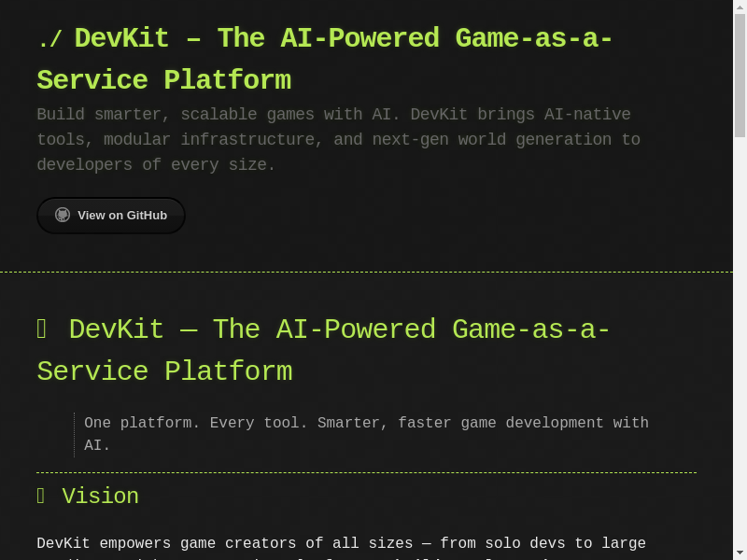Click the word "AI-native" in the tagline
The width and height of the screenshot is (747, 560).
coord(587,115)
